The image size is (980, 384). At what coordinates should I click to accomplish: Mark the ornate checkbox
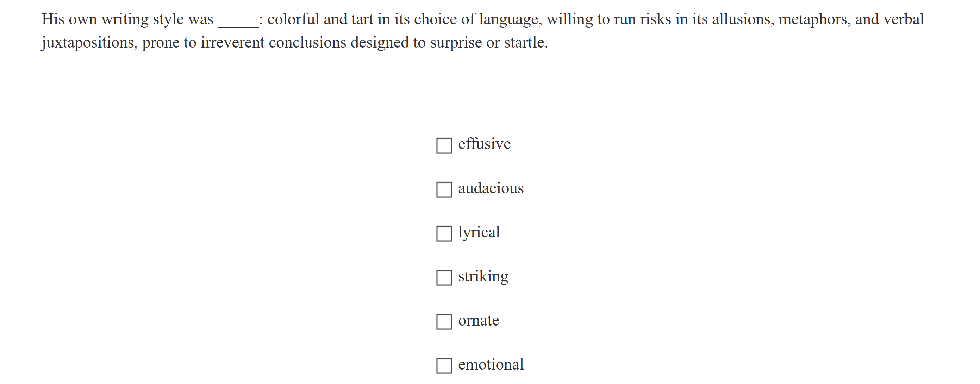[444, 322]
